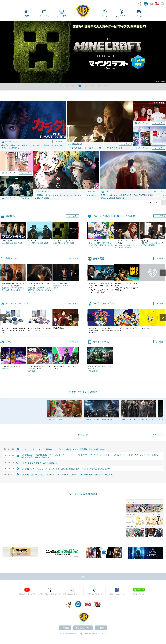Open the official YouTube channel icon

(27, 590)
